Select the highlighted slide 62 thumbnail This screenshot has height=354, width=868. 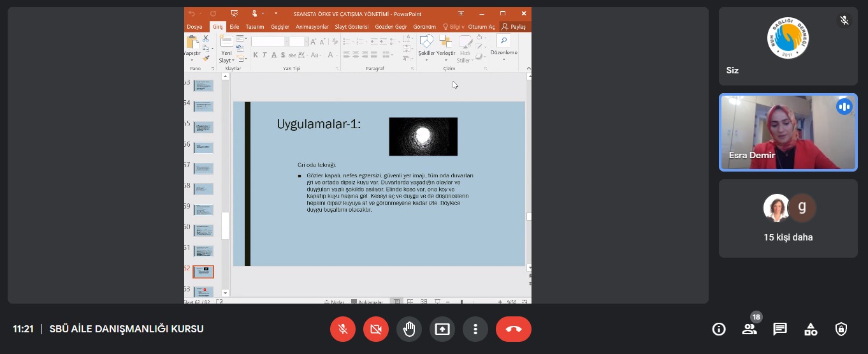203,272
